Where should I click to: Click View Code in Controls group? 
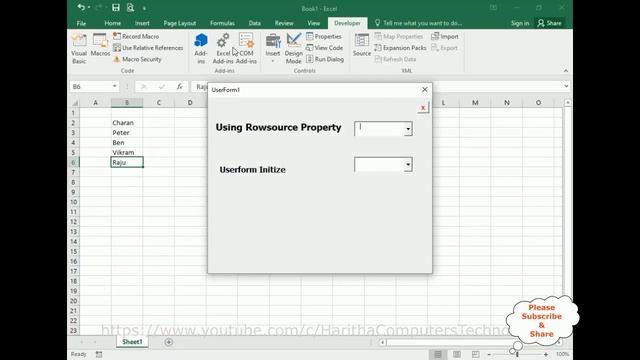click(x=324, y=48)
